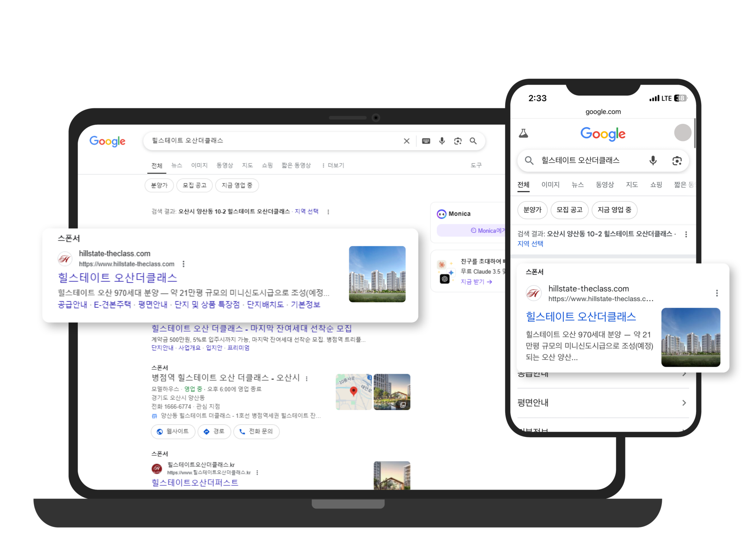This screenshot has width=756, height=535.
Task: Click the E-견본주택 sitelink in desktop ad
Action: click(x=112, y=304)
